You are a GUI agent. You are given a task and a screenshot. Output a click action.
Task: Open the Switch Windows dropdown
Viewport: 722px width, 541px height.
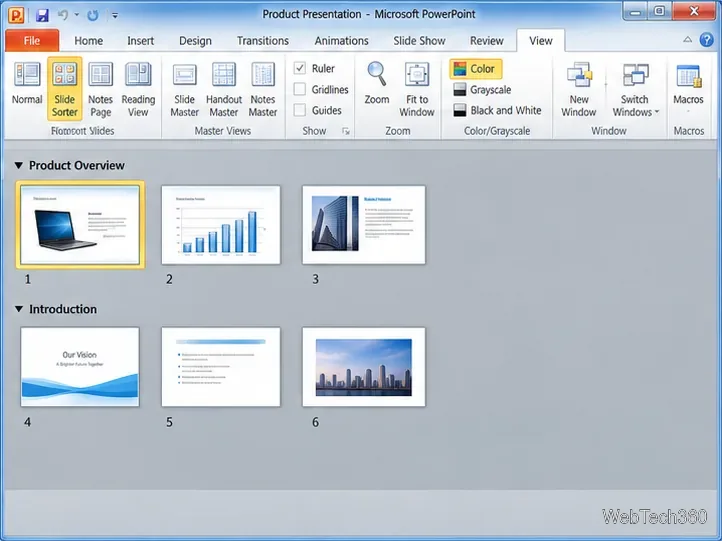point(635,89)
